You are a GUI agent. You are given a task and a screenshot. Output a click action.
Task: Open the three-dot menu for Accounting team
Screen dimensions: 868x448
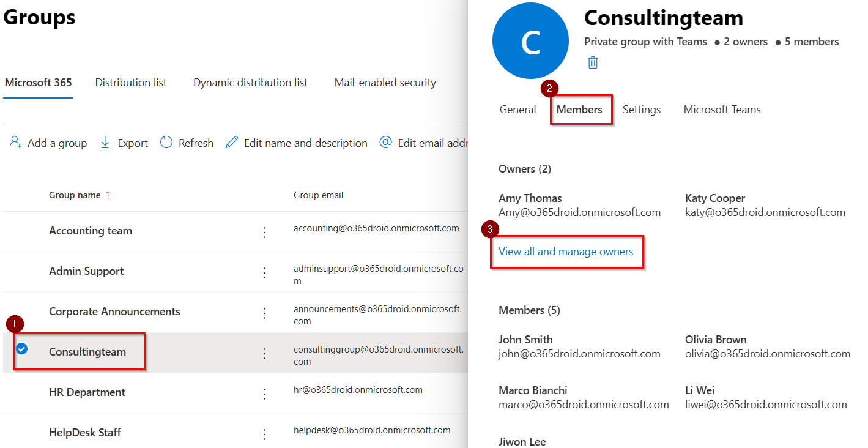pos(264,232)
